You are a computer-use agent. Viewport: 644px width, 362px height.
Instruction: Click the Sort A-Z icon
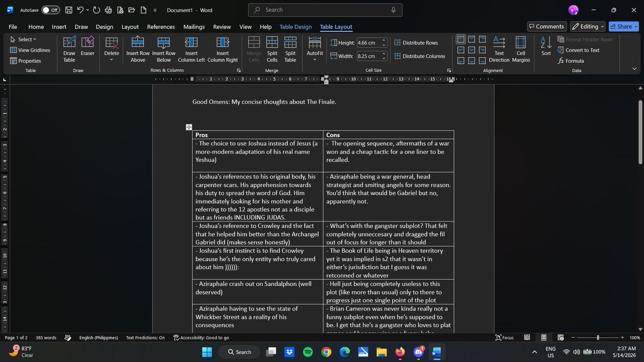click(546, 46)
